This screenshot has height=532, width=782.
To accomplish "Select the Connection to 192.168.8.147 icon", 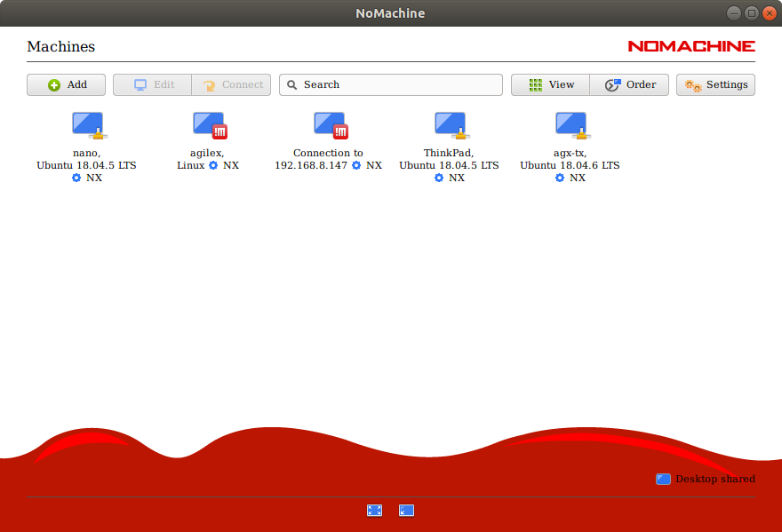I will (331, 125).
